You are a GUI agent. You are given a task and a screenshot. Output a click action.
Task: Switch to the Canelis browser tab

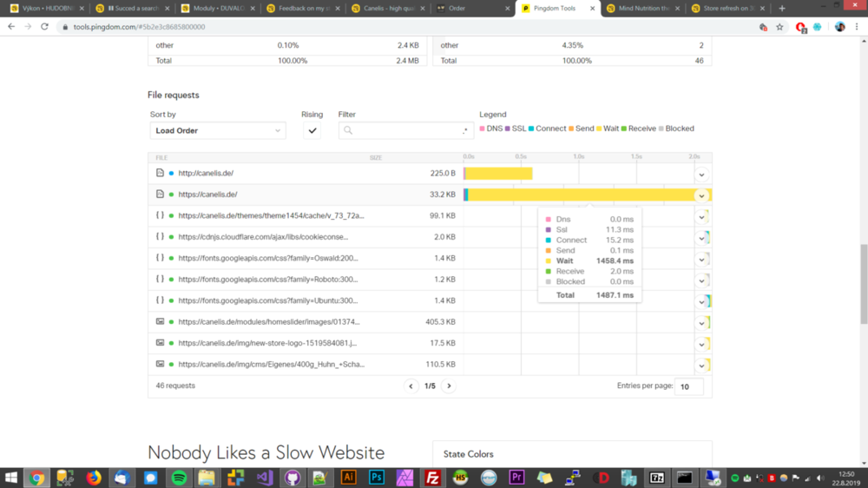click(387, 9)
